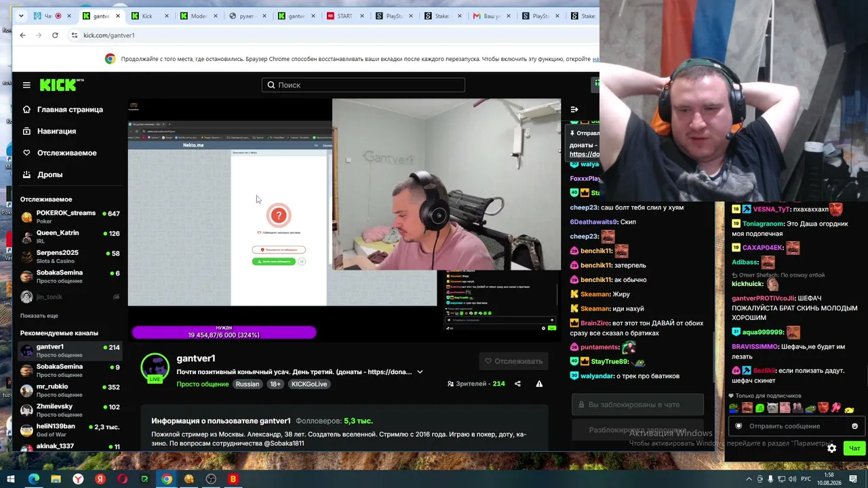Open File Explorer from the taskbar
868x488 pixels.
coord(56,479)
